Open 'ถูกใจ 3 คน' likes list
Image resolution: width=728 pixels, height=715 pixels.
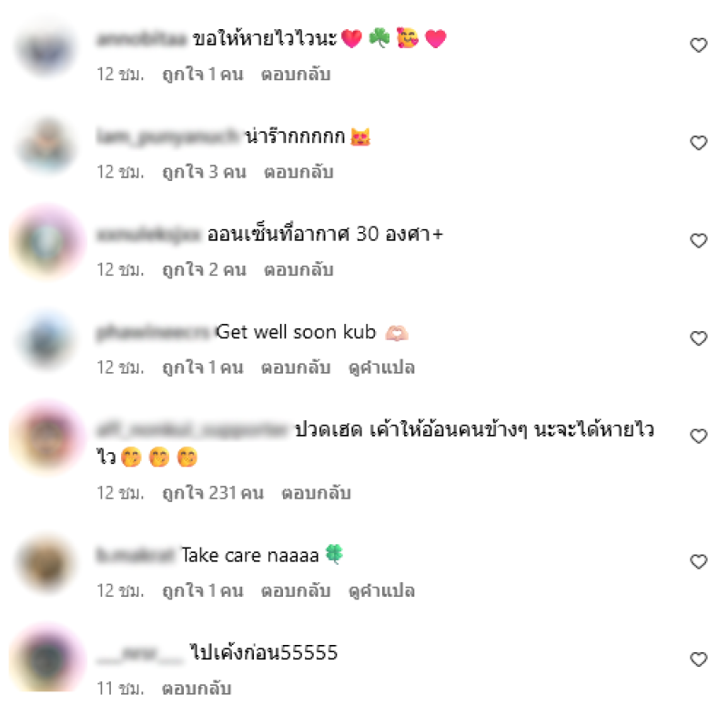204,172
